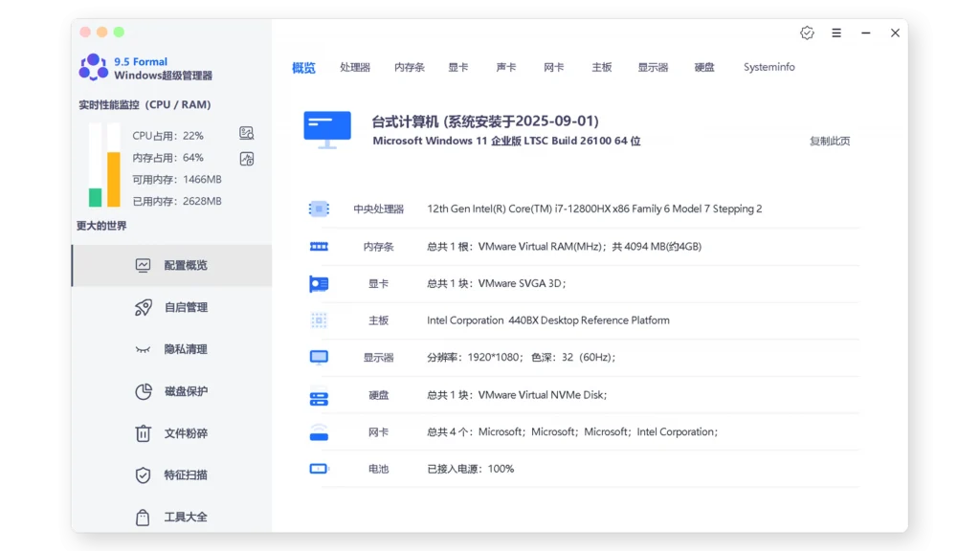Image resolution: width=980 pixels, height=551 pixels.
Task: Click the 磁盘保护 pie chart icon
Action: click(144, 391)
